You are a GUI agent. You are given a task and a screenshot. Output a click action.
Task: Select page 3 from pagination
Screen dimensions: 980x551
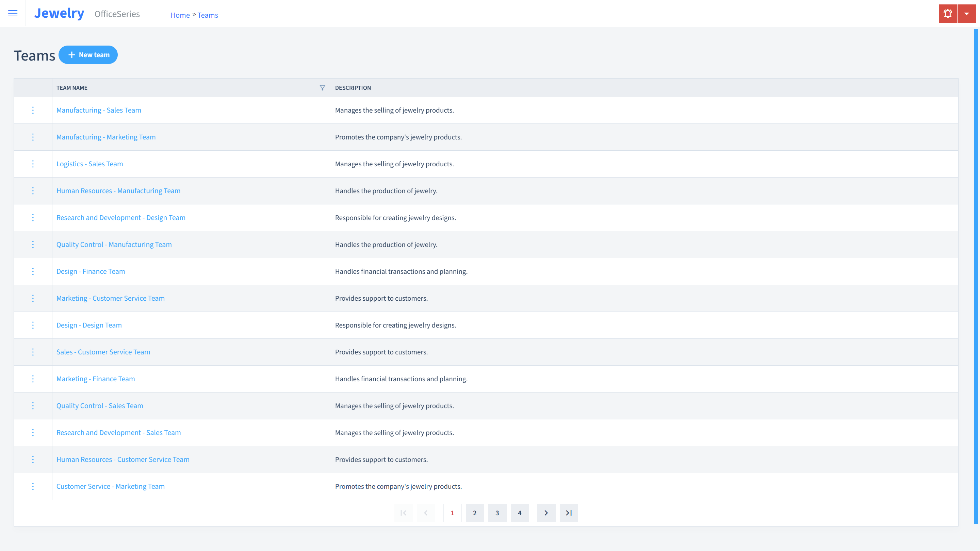[497, 513]
